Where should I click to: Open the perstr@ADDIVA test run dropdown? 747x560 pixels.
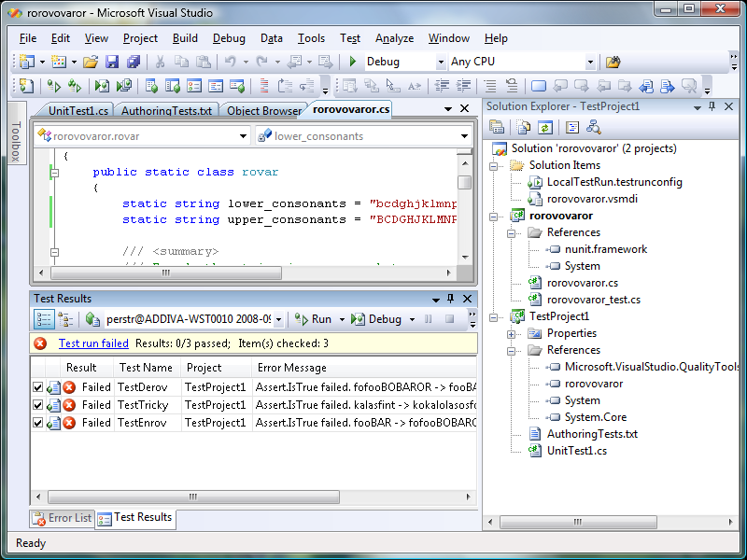(x=278, y=319)
